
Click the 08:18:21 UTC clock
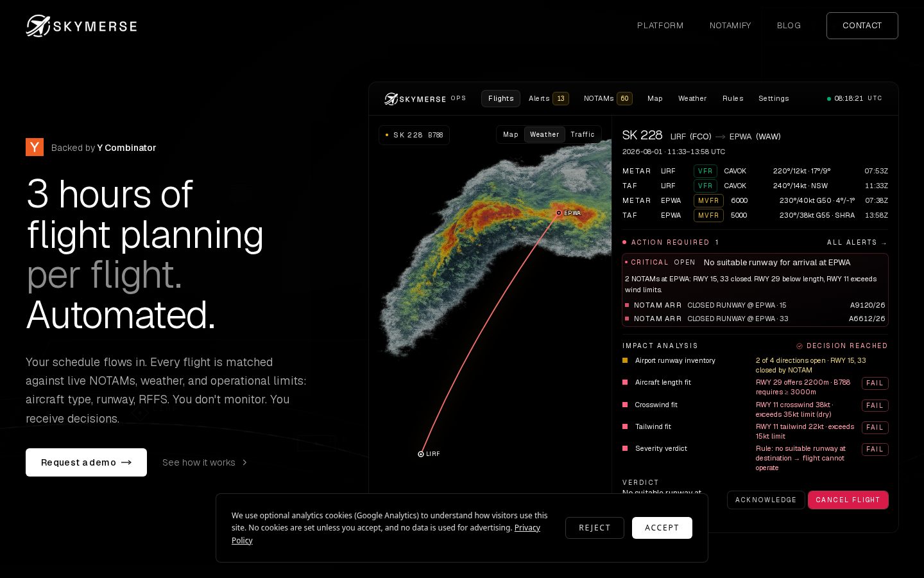859,98
